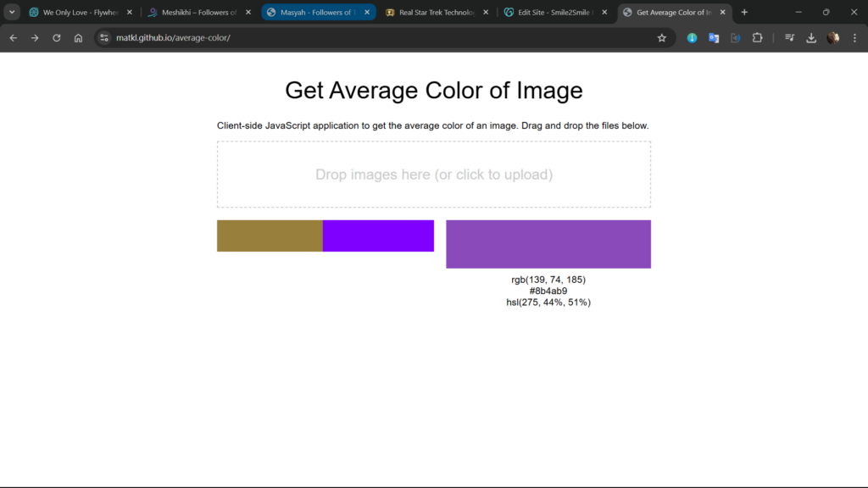Image resolution: width=868 pixels, height=488 pixels.
Task: Open the media controls music-note icon
Action: [789, 38]
